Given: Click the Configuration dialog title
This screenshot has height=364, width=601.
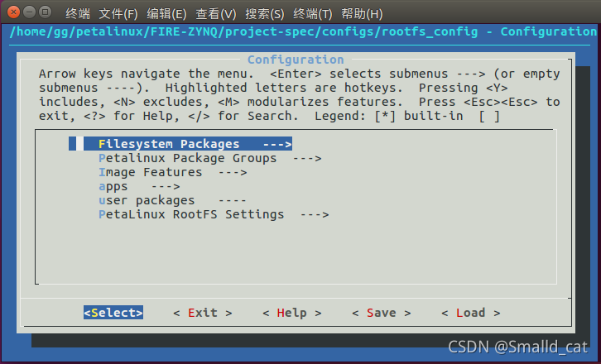Looking at the screenshot, I should [x=296, y=60].
